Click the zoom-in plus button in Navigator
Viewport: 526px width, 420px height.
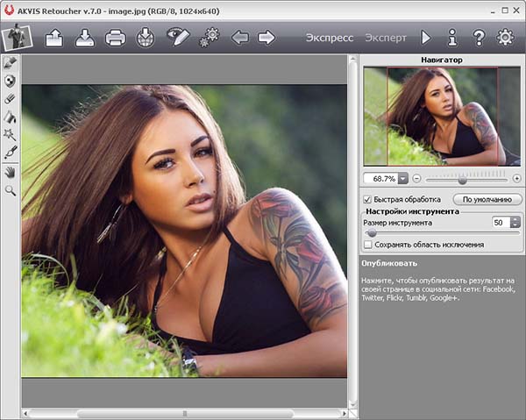(x=516, y=178)
